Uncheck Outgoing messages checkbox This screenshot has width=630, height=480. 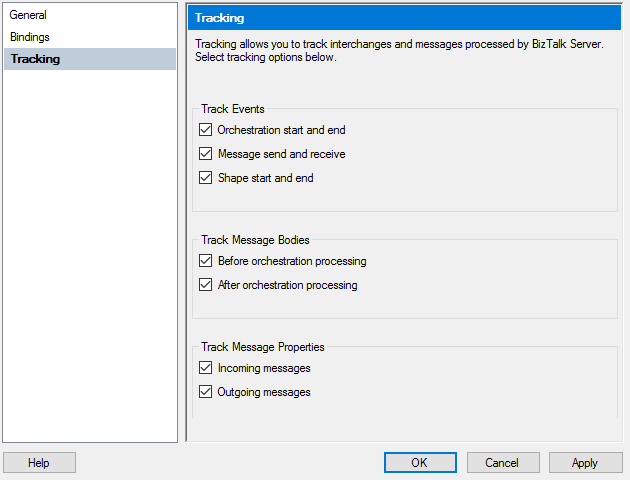coord(206,392)
